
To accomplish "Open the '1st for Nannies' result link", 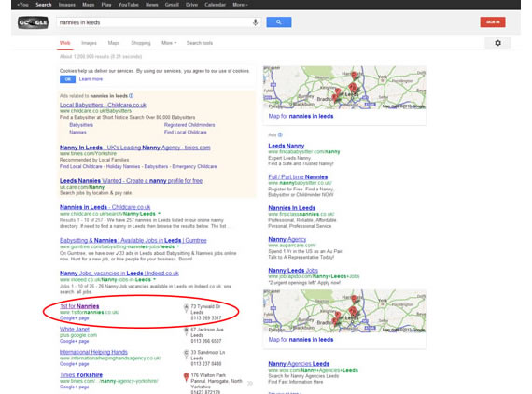I will [79, 306].
